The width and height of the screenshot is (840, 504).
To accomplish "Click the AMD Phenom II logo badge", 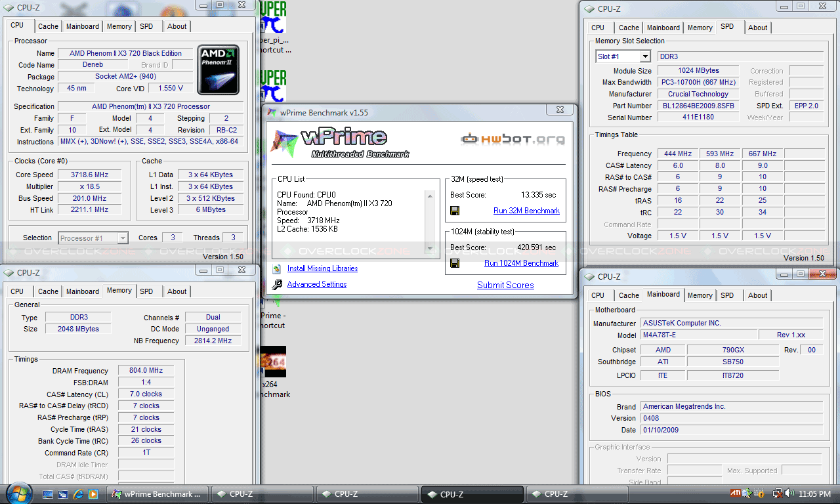I will point(219,70).
